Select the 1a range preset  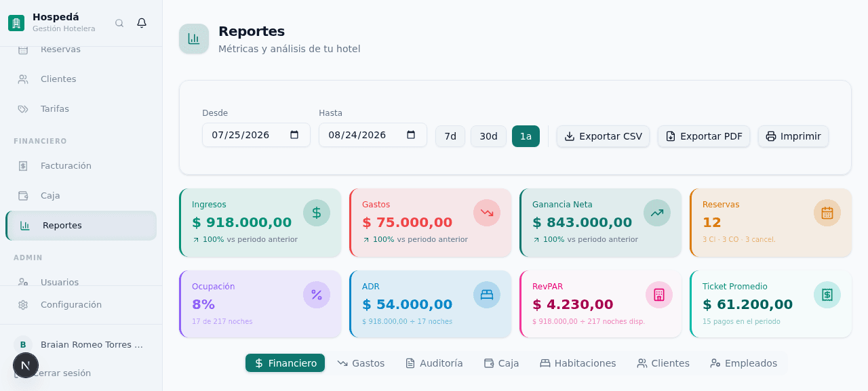coord(526,136)
